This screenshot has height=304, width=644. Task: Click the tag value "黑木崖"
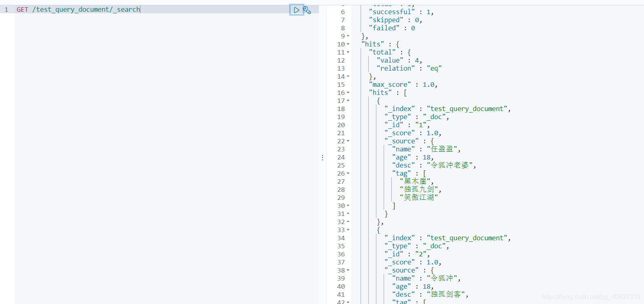coord(416,182)
